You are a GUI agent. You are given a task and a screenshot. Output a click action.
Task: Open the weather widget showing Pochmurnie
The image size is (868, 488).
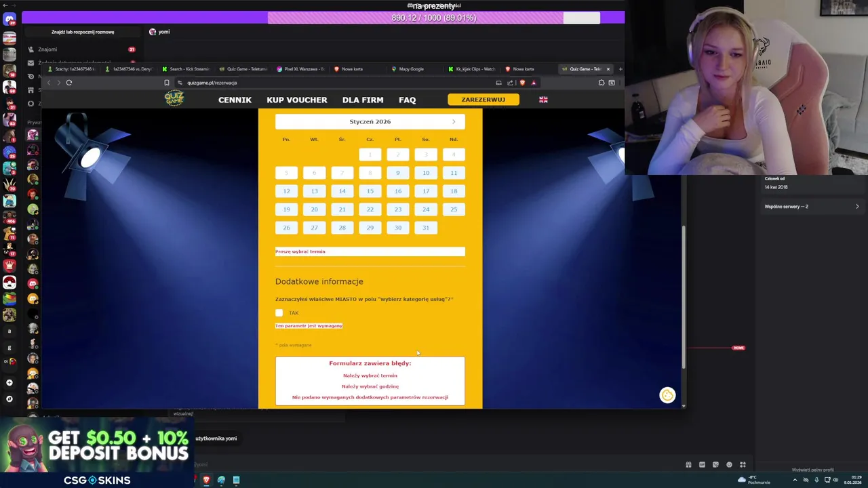tap(754, 480)
